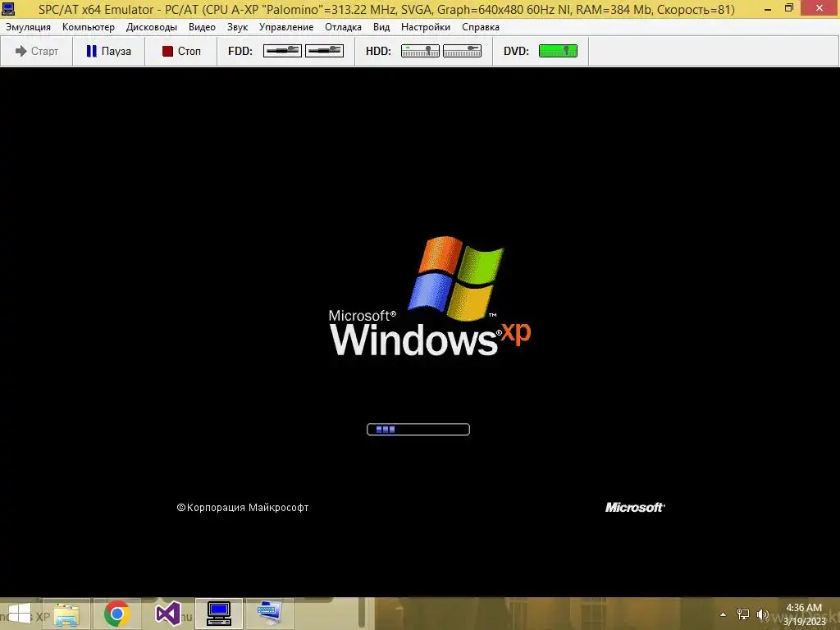Open the Настройки menu
The width and height of the screenshot is (840, 630).
(426, 27)
